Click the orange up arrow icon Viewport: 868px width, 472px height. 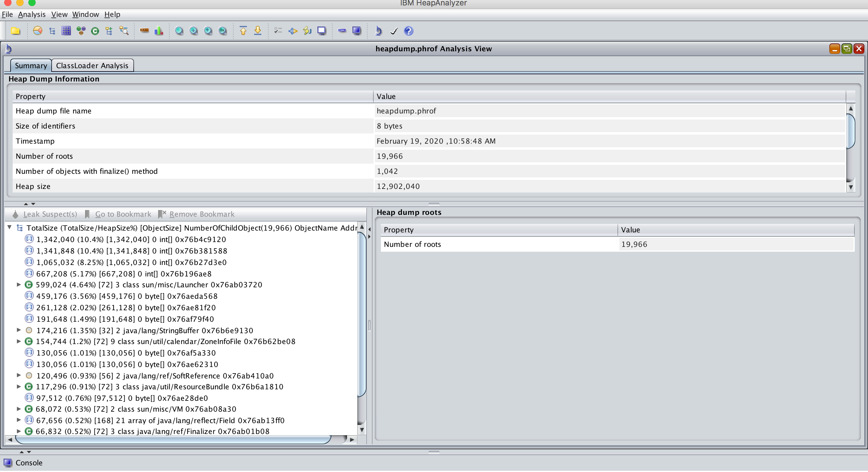(x=243, y=31)
